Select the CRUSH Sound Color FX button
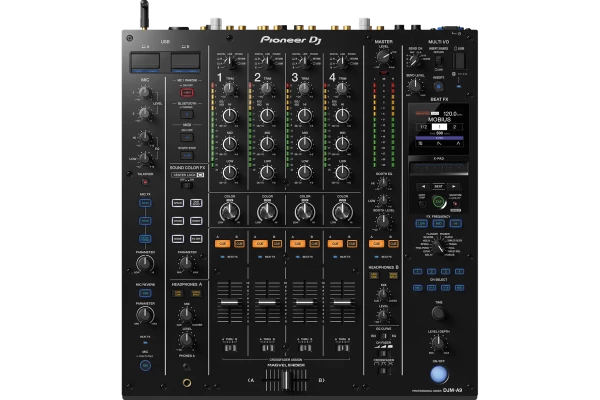 click(178, 221)
